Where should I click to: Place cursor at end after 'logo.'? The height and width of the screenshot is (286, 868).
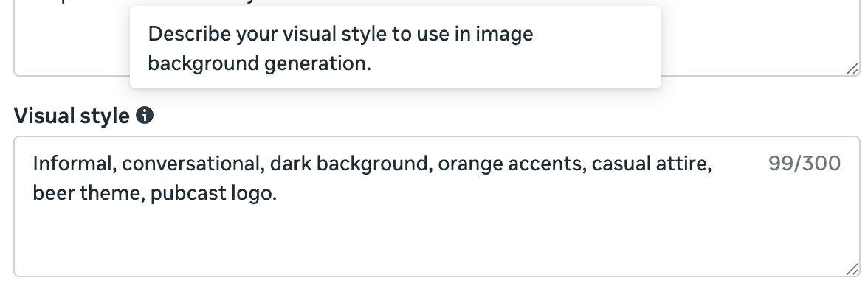[x=278, y=193]
